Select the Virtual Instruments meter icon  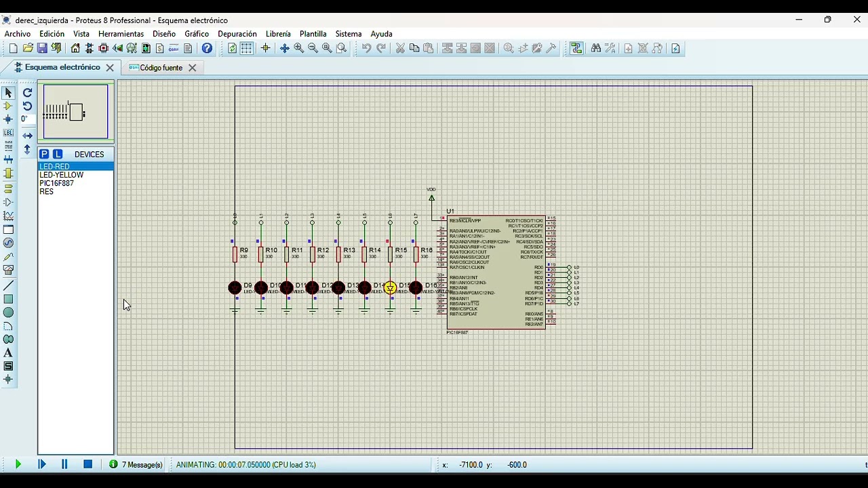coord(8,270)
